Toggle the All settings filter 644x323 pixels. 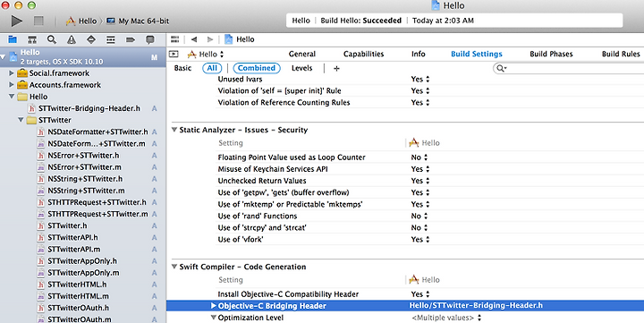pos(212,68)
